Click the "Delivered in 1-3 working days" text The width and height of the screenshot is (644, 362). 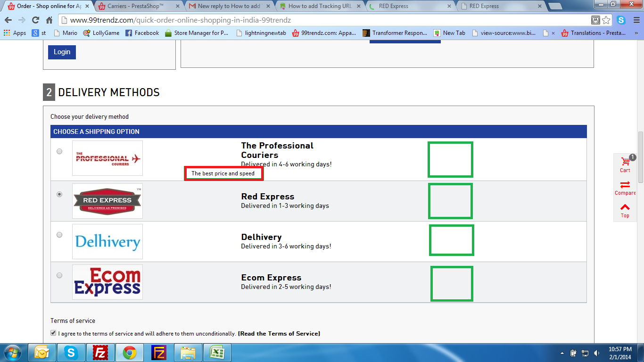pos(285,206)
